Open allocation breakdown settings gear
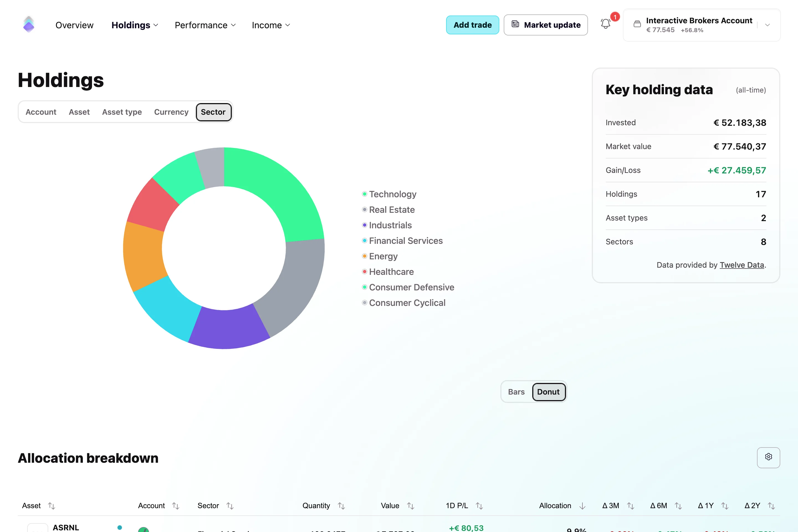 (x=768, y=457)
